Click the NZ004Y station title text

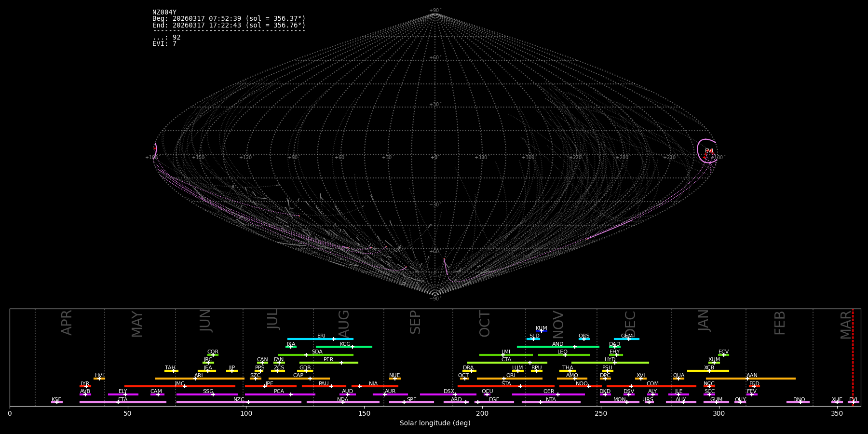(164, 13)
